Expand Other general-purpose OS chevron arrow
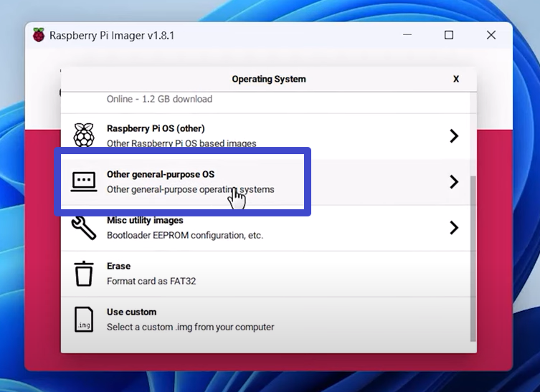The width and height of the screenshot is (540, 392). [454, 182]
